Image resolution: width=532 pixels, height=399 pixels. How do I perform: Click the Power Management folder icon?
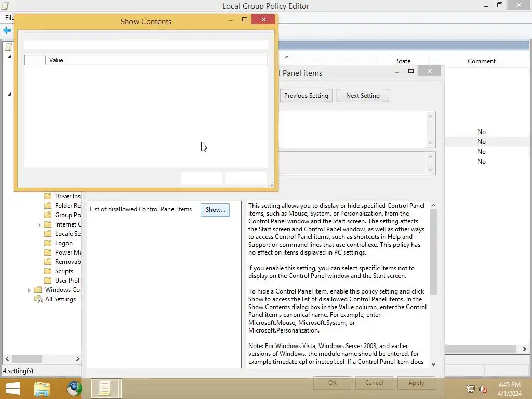[48, 252]
